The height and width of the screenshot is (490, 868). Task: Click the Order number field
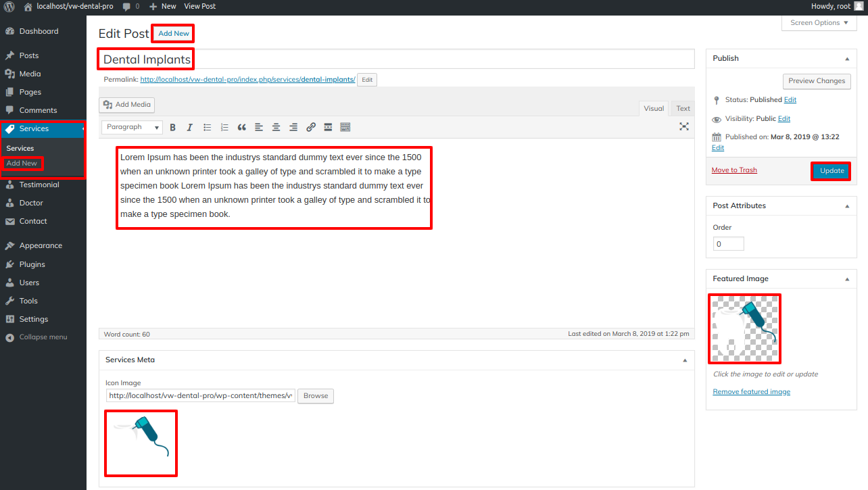coord(728,244)
